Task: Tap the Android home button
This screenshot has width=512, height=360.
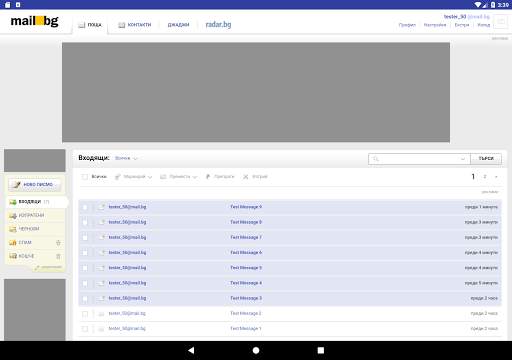Action: 256,350
